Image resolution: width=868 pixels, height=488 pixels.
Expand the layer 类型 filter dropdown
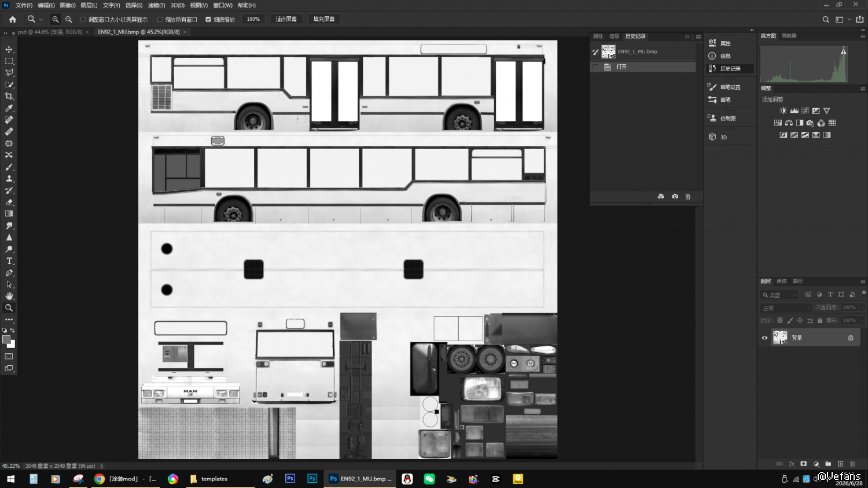click(x=779, y=295)
